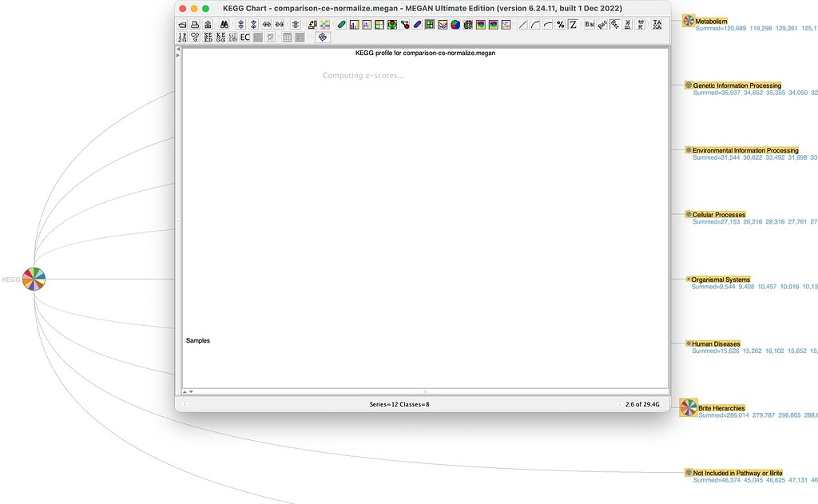Toggle the percentage scale button
The width and height of the screenshot is (818, 504).
pyautogui.click(x=560, y=25)
